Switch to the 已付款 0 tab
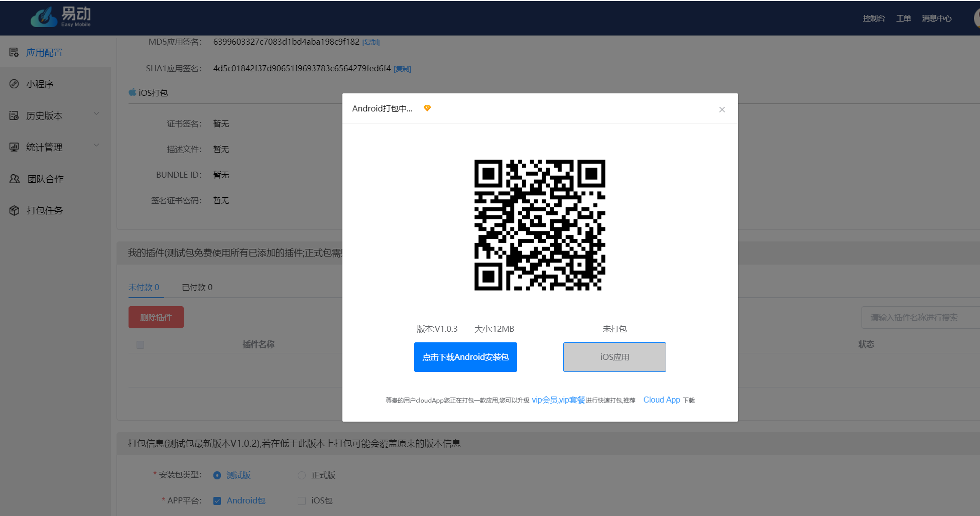 [x=197, y=287]
